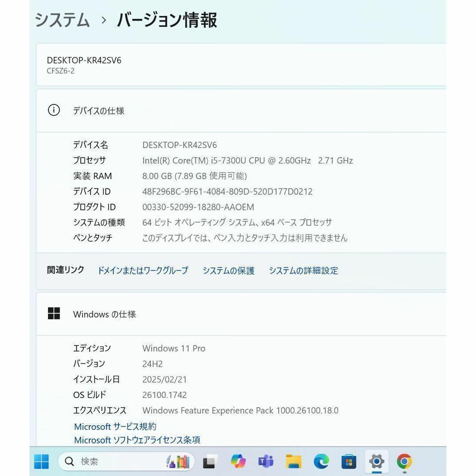Click the デバイス ID label
The width and height of the screenshot is (476, 476).
pyautogui.click(x=92, y=192)
